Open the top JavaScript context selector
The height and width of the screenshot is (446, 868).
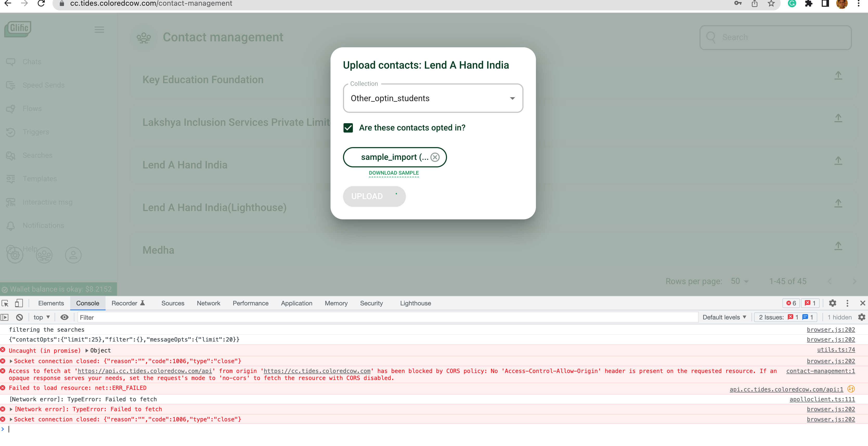pos(41,317)
